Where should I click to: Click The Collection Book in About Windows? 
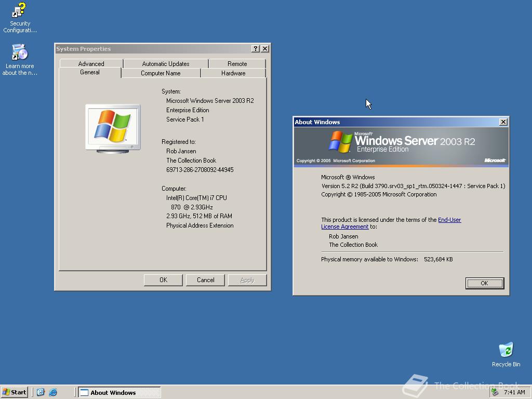pyautogui.click(x=353, y=245)
